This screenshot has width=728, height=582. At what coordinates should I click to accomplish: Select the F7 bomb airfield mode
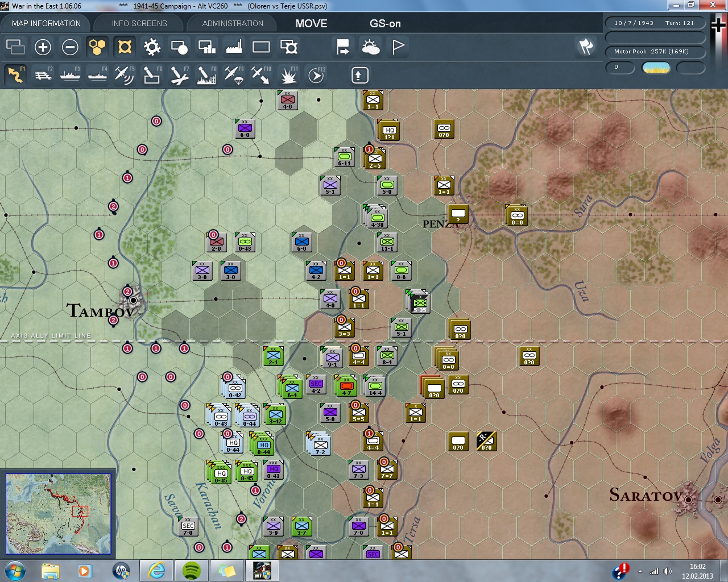[x=179, y=75]
